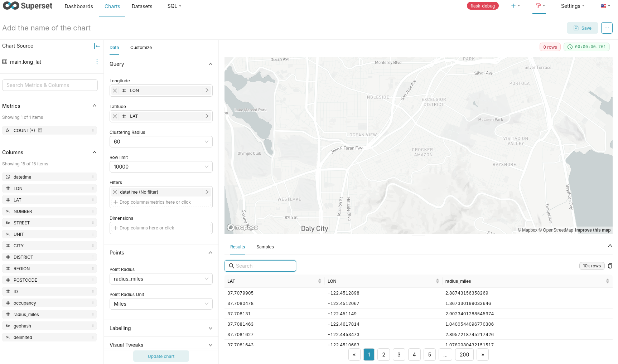Open the Point Radius Unit dropdown
618x364 pixels.
point(161,304)
